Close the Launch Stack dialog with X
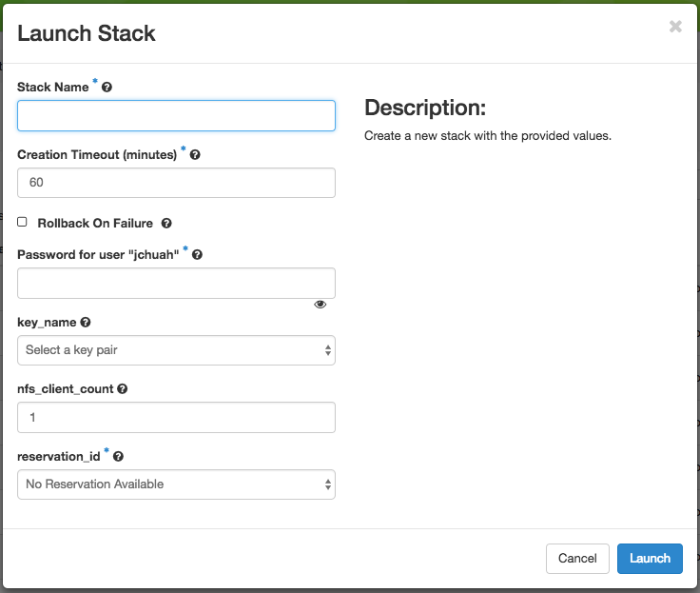Viewport: 700px width, 593px height. (675, 27)
